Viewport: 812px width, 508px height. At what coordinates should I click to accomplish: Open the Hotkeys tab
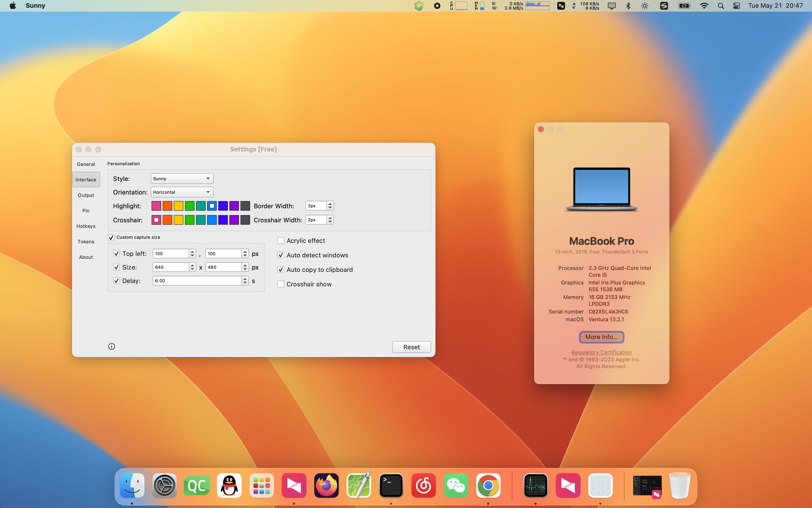[x=86, y=226]
